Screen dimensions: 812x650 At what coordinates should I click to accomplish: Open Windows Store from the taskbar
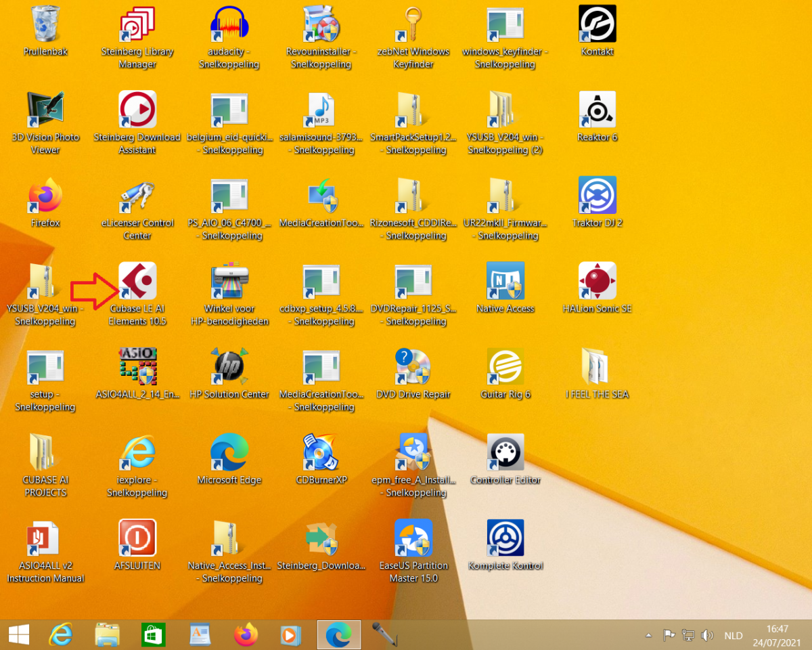coord(154,635)
